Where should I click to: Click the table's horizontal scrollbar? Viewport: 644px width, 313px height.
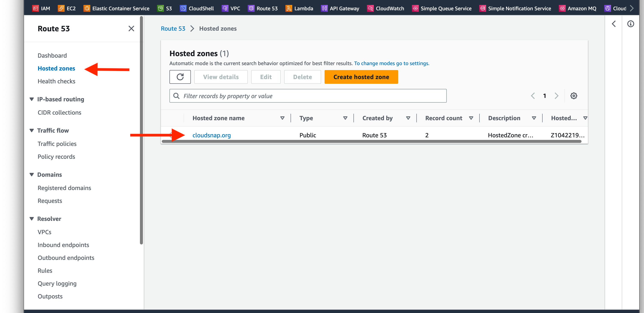371,141
